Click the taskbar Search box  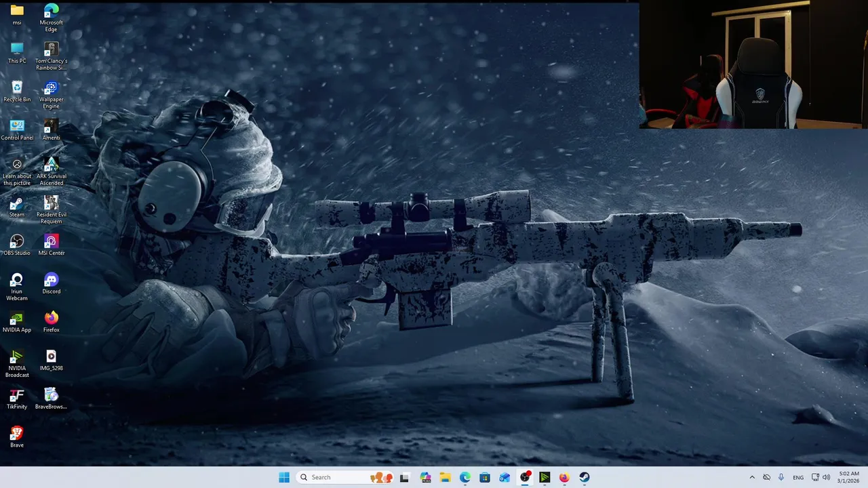click(x=345, y=477)
